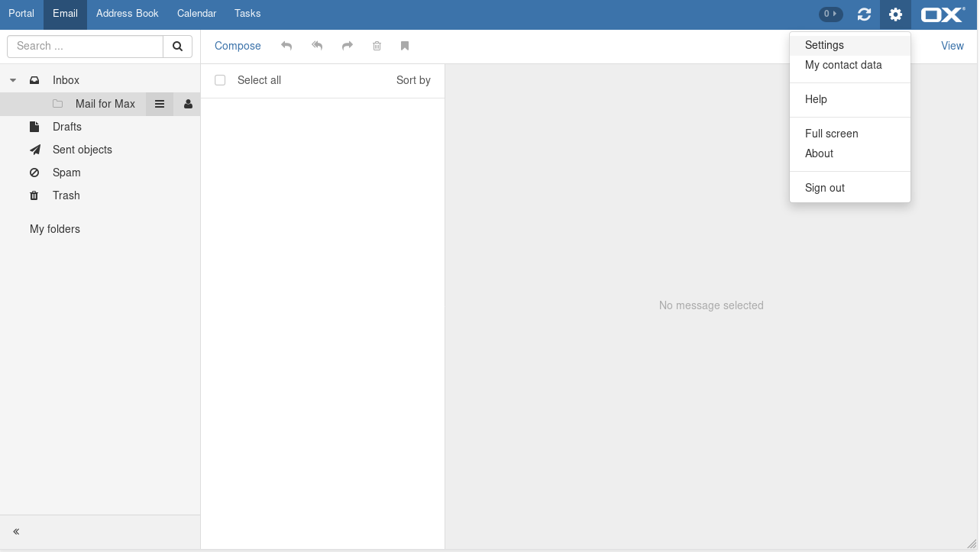Viewport: 980px width, 552px height.
Task: Open folder actions menu for Mail for Max
Action: point(160,104)
